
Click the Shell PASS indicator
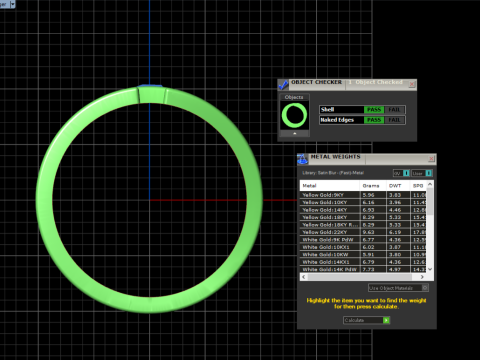(x=374, y=110)
